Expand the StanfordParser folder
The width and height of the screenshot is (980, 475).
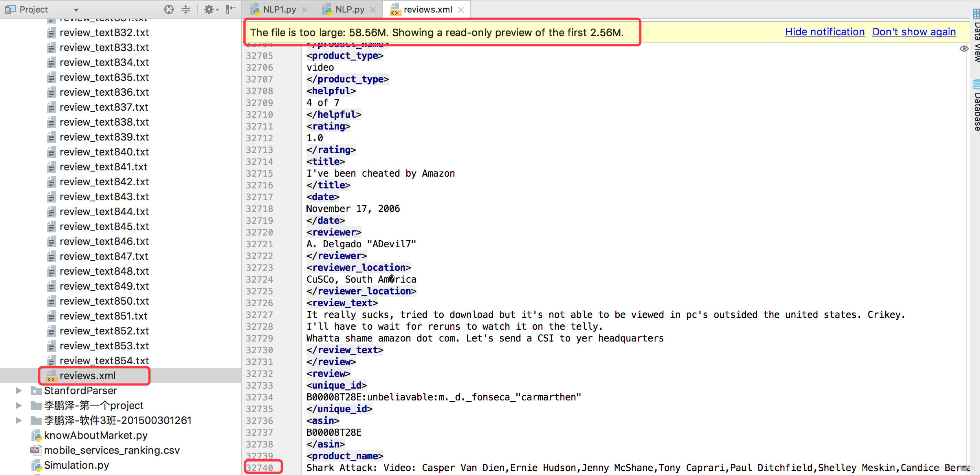[18, 391]
